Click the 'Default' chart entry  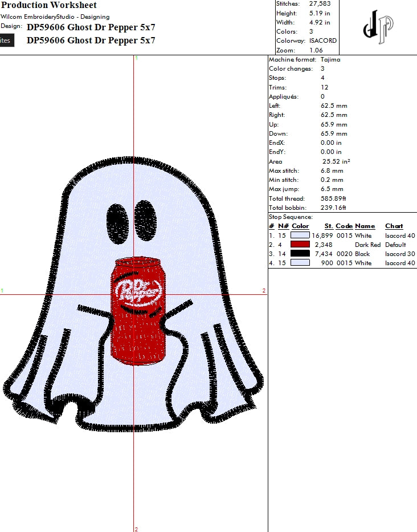(396, 245)
